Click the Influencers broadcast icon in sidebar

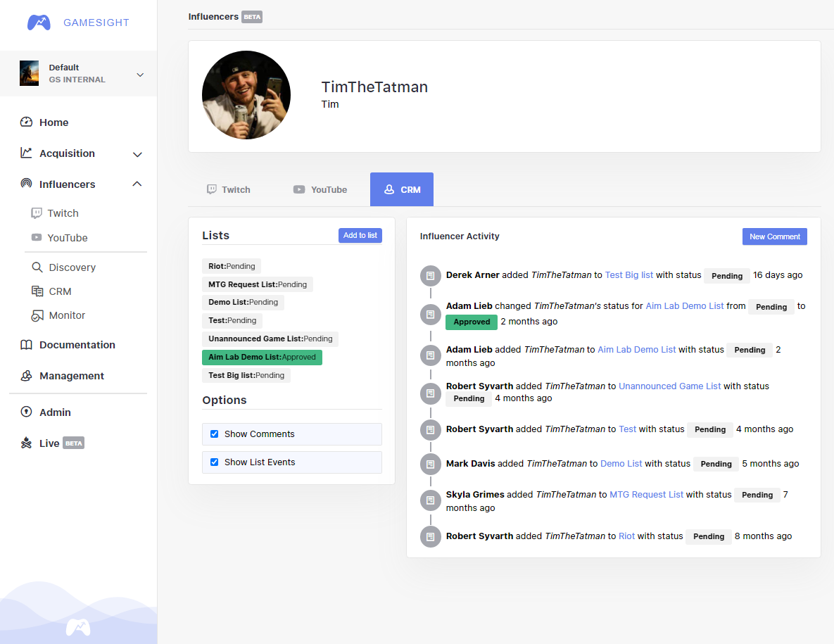point(26,184)
